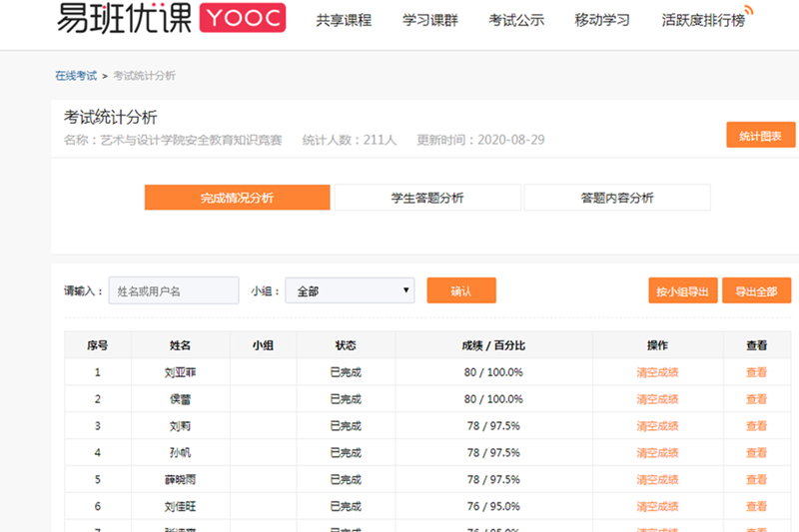
Task: Open 查看 link for 刘佳旺
Action: 757,507
